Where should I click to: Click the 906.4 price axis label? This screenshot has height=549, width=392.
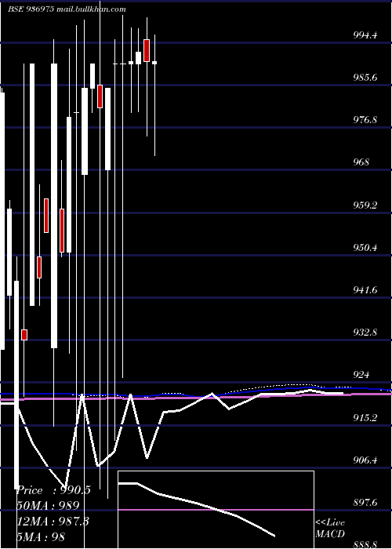(365, 460)
